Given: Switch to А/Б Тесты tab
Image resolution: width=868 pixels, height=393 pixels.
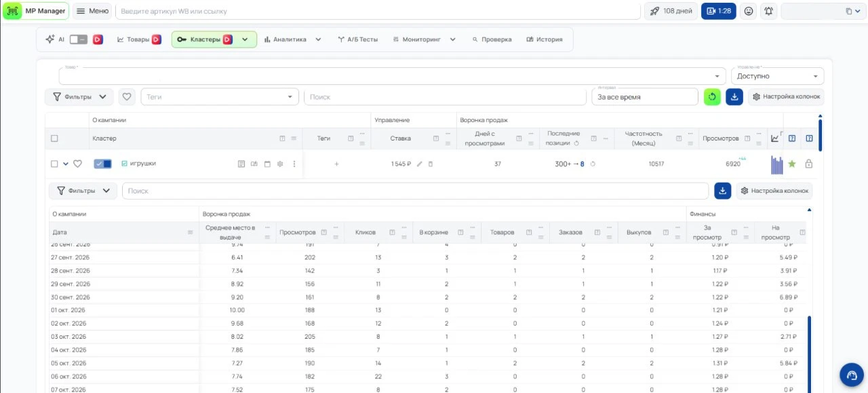Looking at the screenshot, I should pos(357,39).
